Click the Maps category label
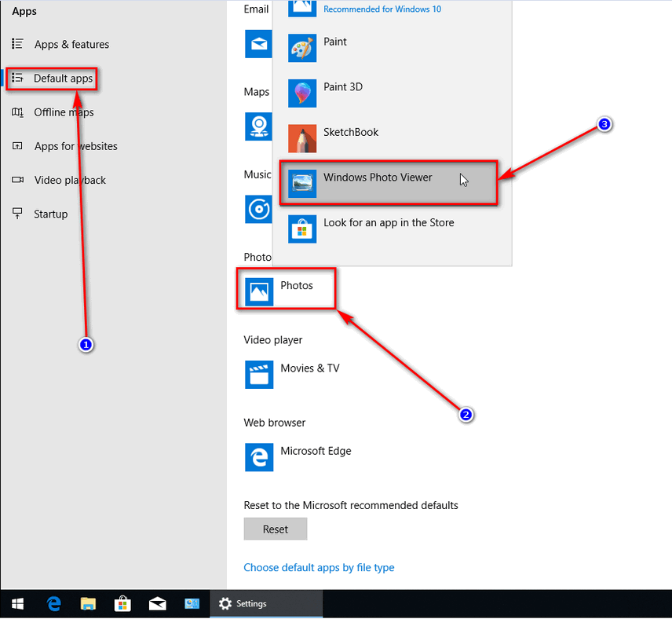The width and height of the screenshot is (672, 619). (257, 92)
